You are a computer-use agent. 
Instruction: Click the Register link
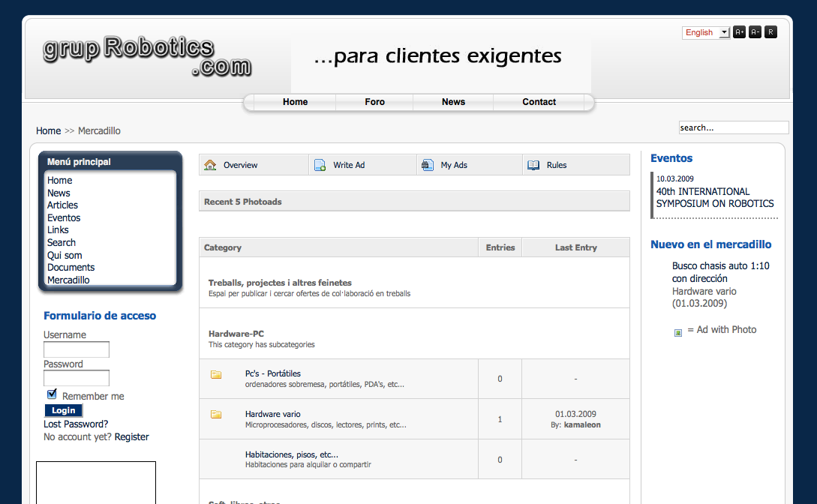pos(131,437)
